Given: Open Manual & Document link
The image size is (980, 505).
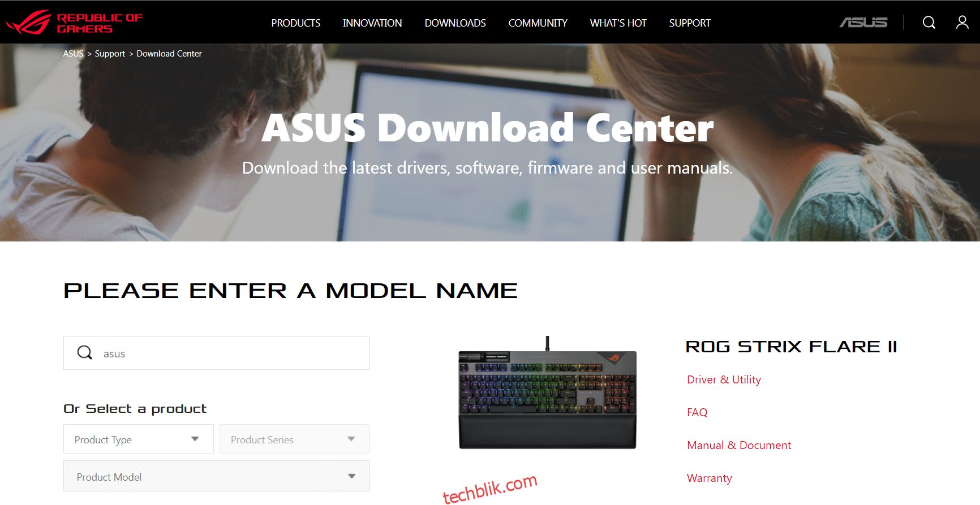Looking at the screenshot, I should [739, 445].
